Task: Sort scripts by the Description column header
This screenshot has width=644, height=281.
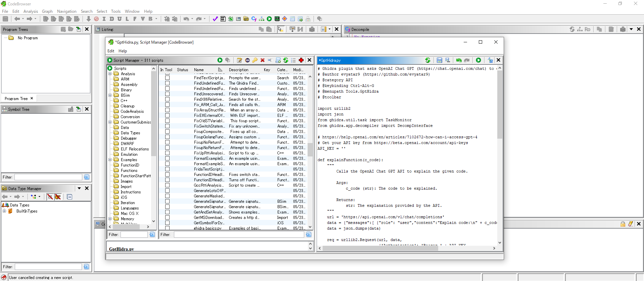Action: coord(239,70)
